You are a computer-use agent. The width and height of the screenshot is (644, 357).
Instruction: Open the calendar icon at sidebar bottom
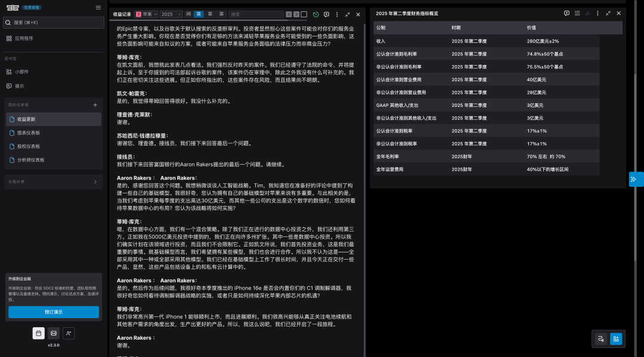tap(39, 333)
